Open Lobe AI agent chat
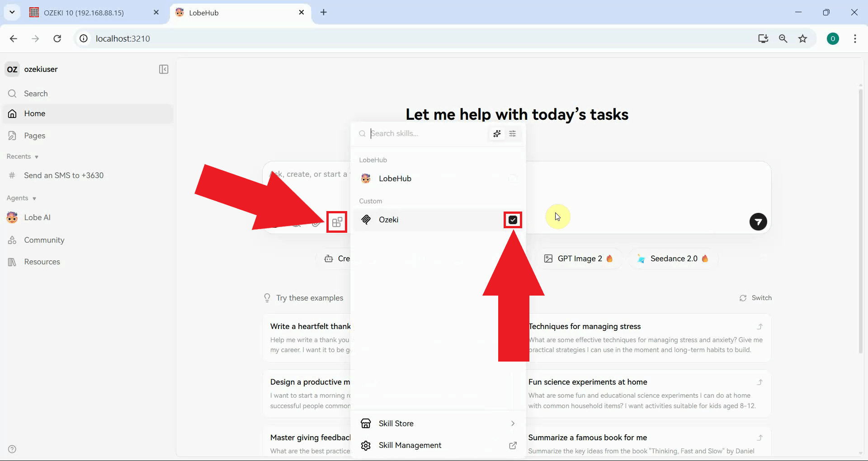 (88, 217)
